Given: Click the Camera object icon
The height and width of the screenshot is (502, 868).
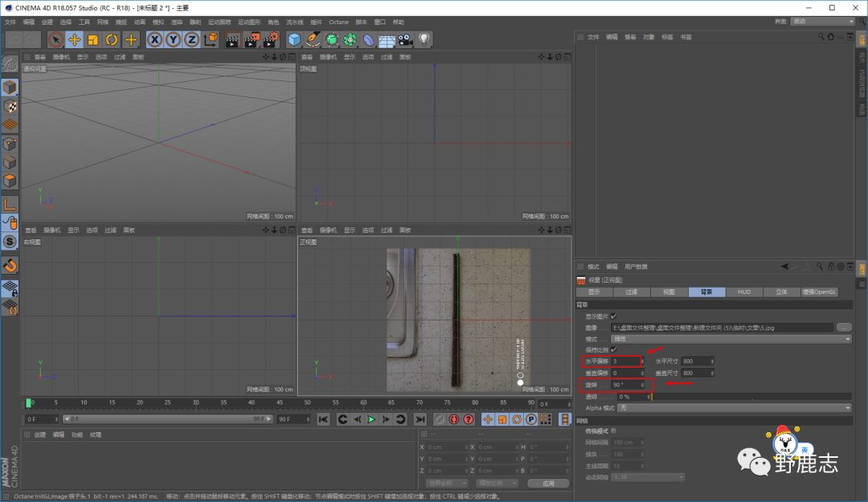Looking at the screenshot, I should coord(405,39).
